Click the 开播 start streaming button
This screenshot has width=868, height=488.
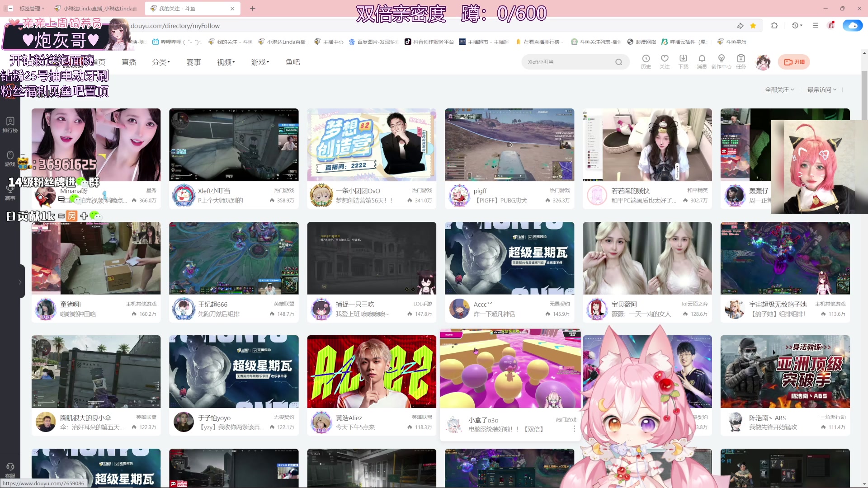coord(794,62)
